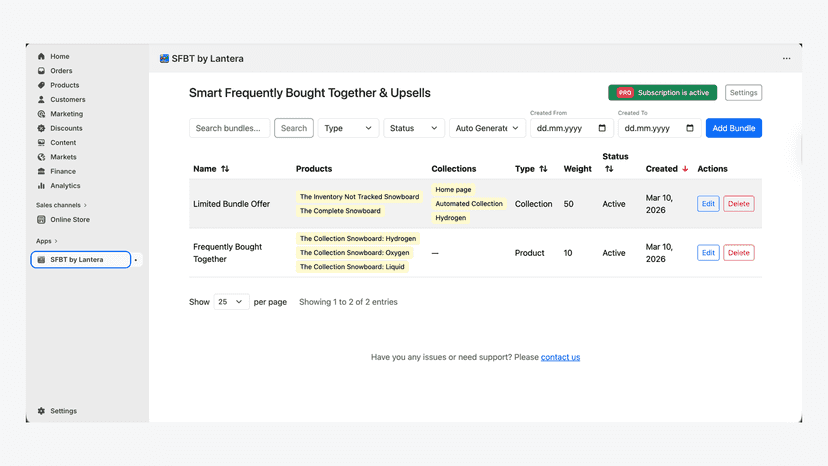828x466 pixels.
Task: Sort table by Name column arrows
Action: (225, 169)
